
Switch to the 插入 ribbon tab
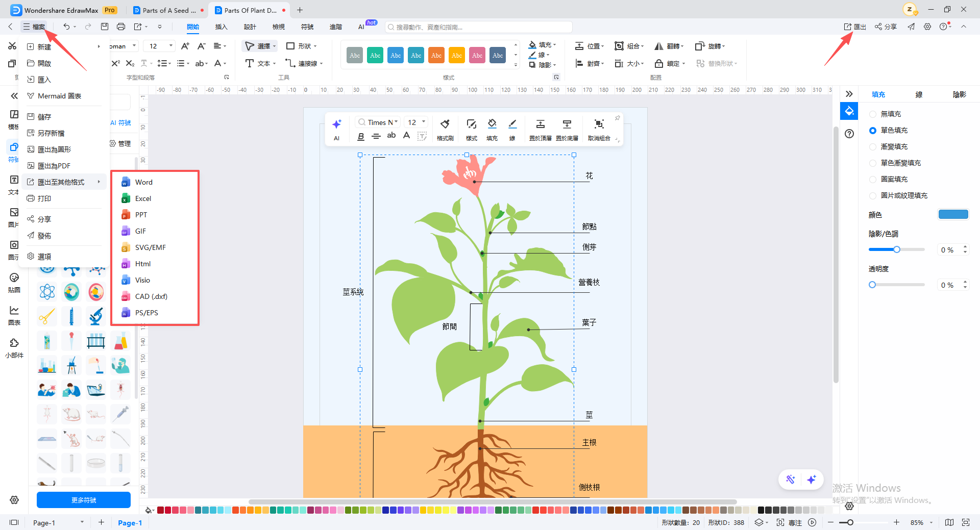(221, 27)
